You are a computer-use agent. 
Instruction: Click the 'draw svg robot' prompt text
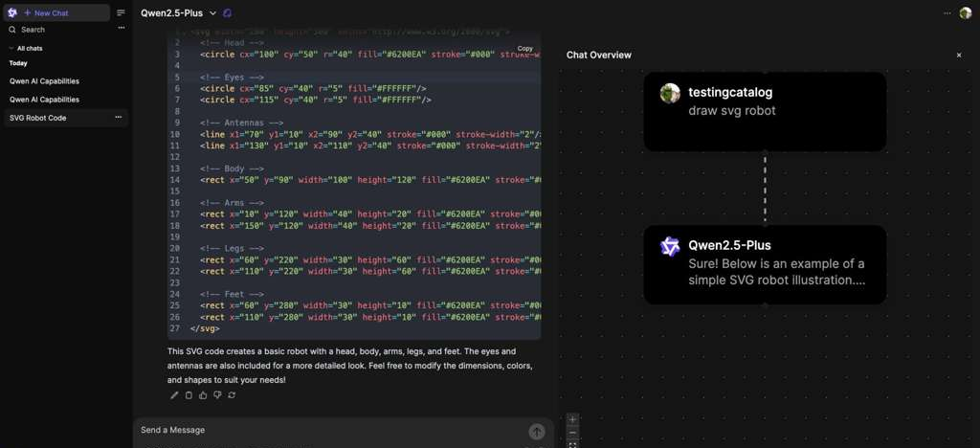tap(732, 111)
